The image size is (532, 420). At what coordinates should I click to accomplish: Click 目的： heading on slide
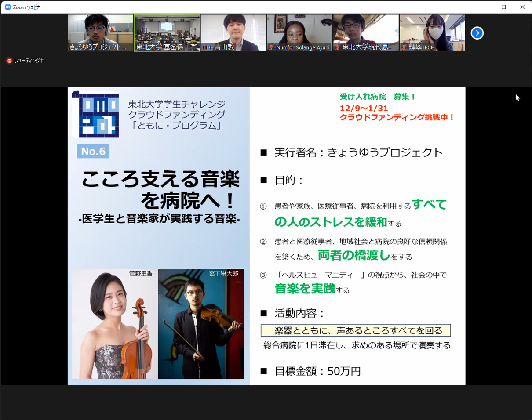click(289, 180)
